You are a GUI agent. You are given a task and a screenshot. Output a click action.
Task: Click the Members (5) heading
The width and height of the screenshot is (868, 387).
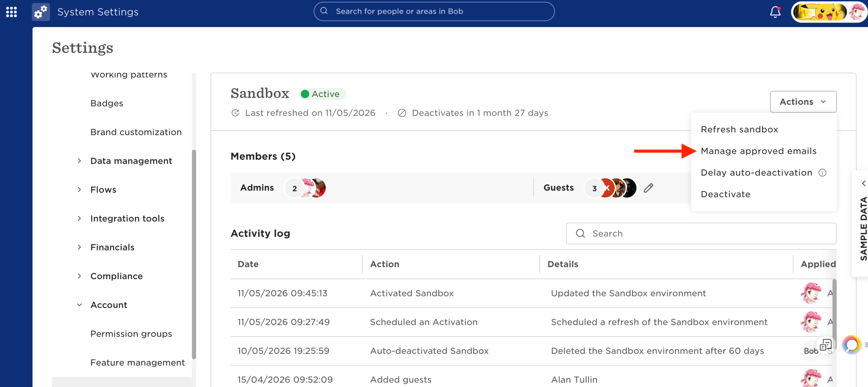263,156
